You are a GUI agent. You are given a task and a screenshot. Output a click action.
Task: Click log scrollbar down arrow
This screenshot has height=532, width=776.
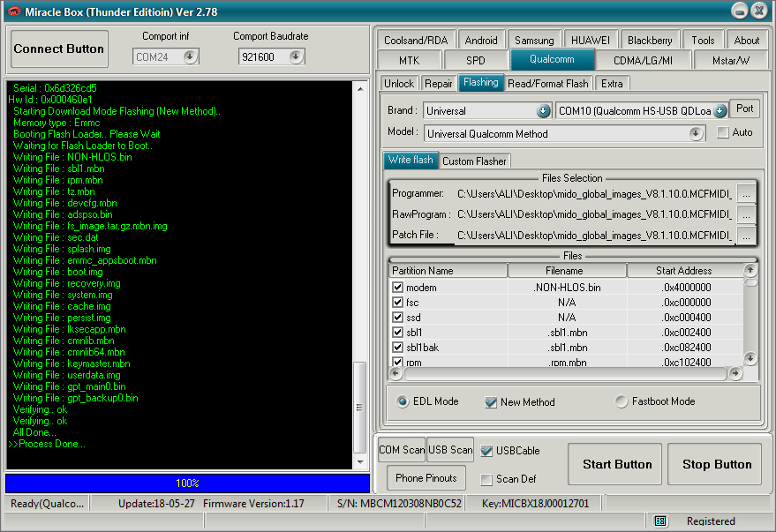click(x=360, y=461)
